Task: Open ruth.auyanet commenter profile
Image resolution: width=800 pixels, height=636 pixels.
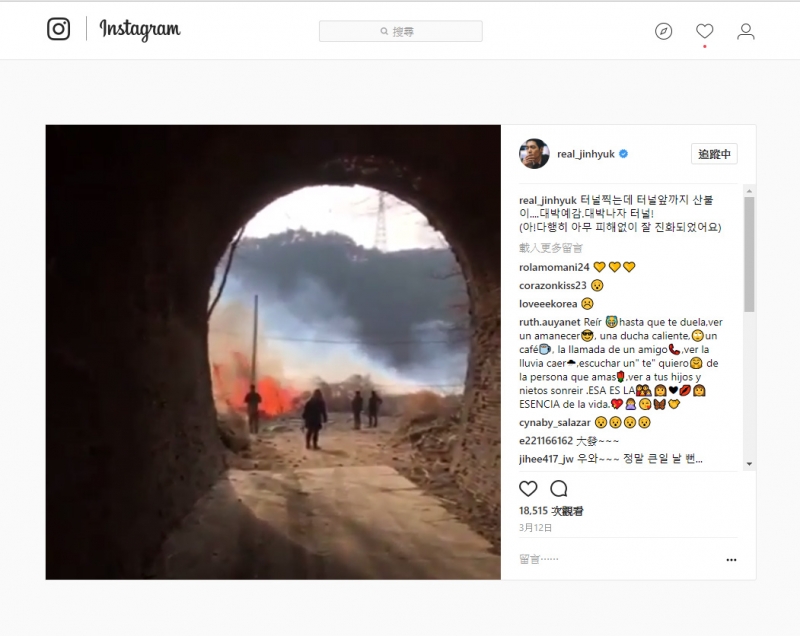Action: pyautogui.click(x=549, y=322)
